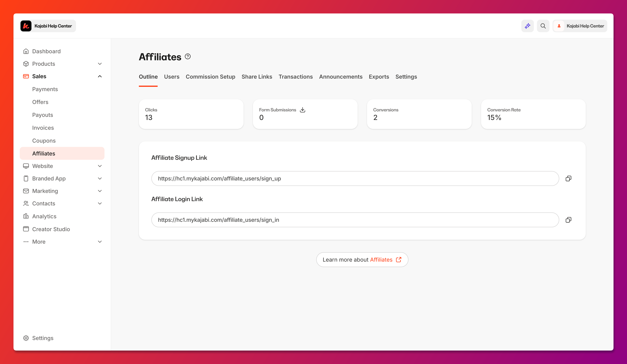Click the Settings gear icon in sidebar
The width and height of the screenshot is (627, 364).
(26, 338)
